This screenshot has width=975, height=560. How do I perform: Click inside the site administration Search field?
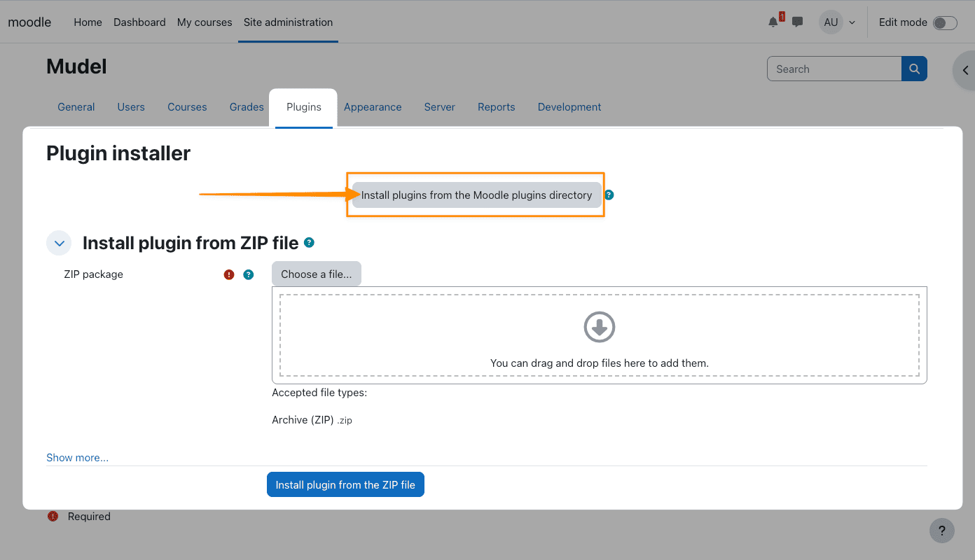(834, 69)
